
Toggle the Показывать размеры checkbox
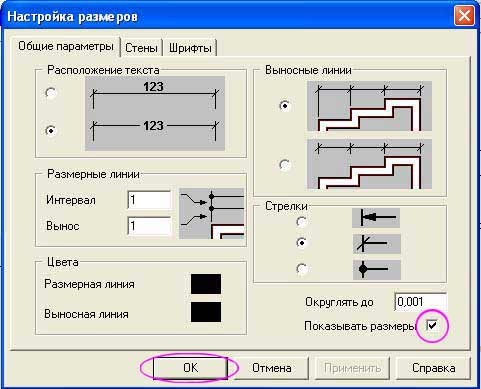click(432, 325)
